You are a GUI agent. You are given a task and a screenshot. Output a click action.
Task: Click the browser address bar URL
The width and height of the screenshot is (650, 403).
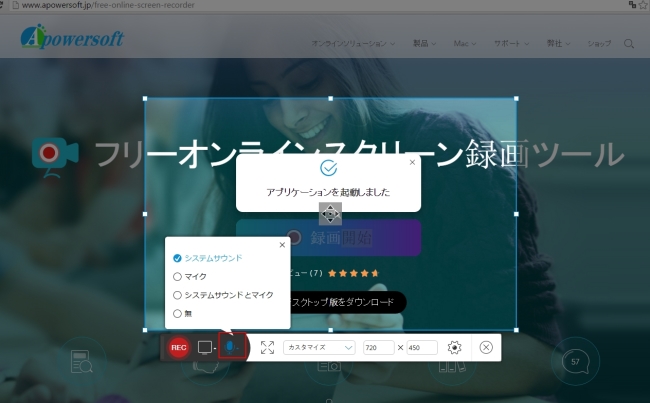pyautogui.click(x=108, y=5)
